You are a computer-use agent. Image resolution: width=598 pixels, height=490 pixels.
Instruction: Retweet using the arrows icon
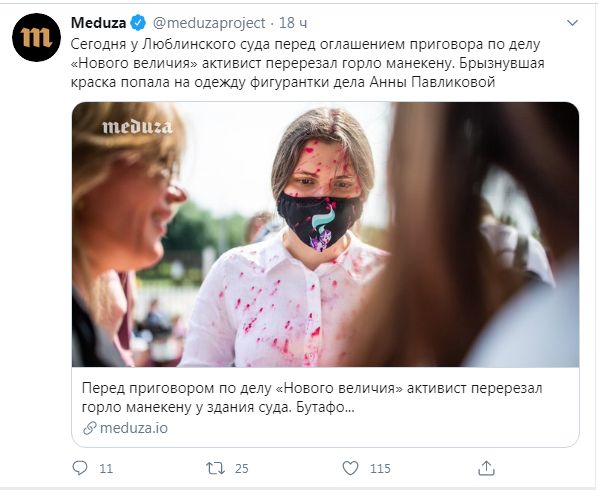pos(215,468)
